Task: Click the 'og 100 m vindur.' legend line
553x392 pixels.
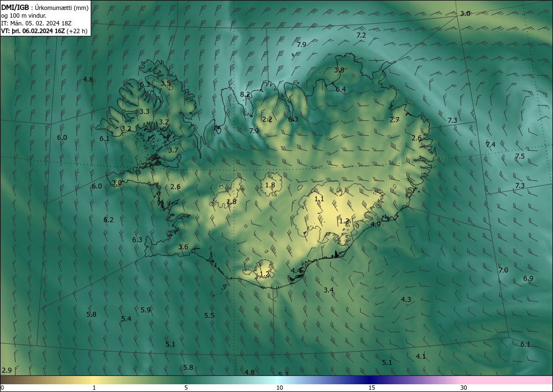Action: pyautogui.click(x=24, y=15)
